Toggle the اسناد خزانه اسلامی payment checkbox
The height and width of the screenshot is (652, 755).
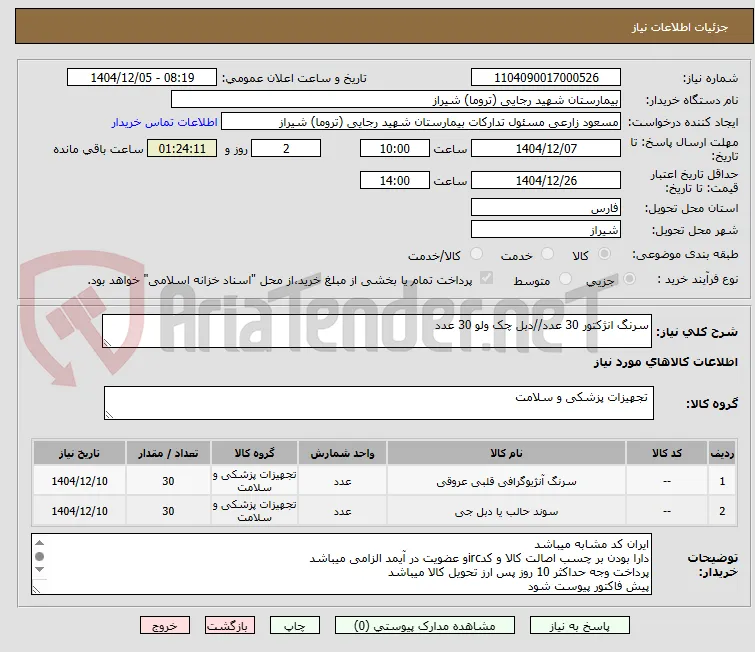tap(487, 278)
